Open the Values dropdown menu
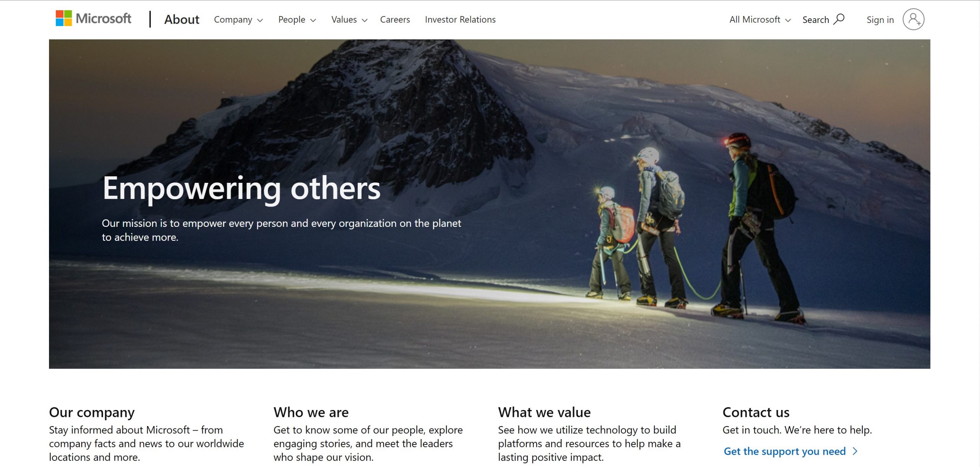 coord(349,20)
